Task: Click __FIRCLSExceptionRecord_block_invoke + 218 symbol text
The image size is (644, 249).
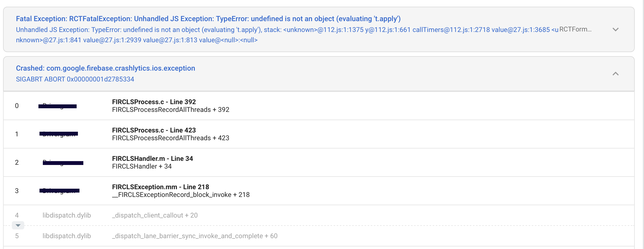Action: tap(181, 195)
